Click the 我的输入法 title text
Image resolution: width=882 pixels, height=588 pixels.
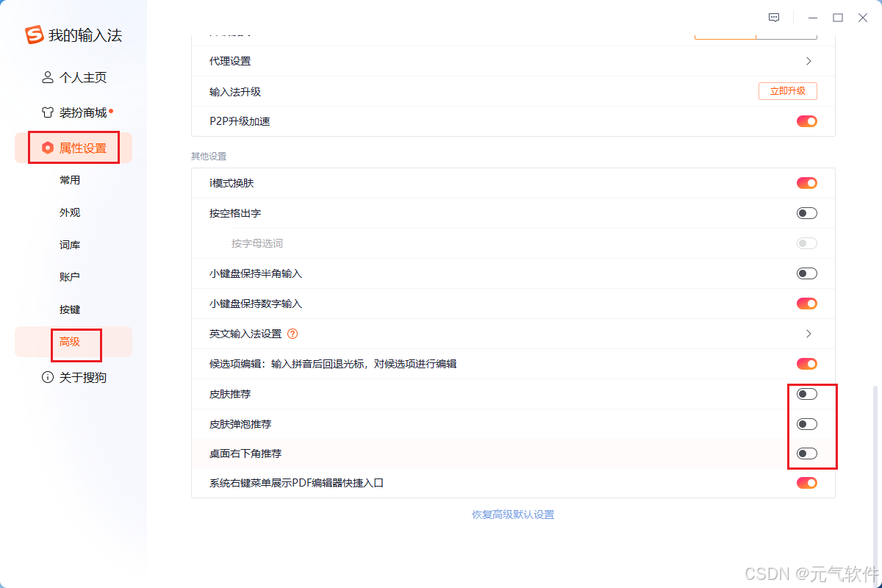tap(85, 35)
